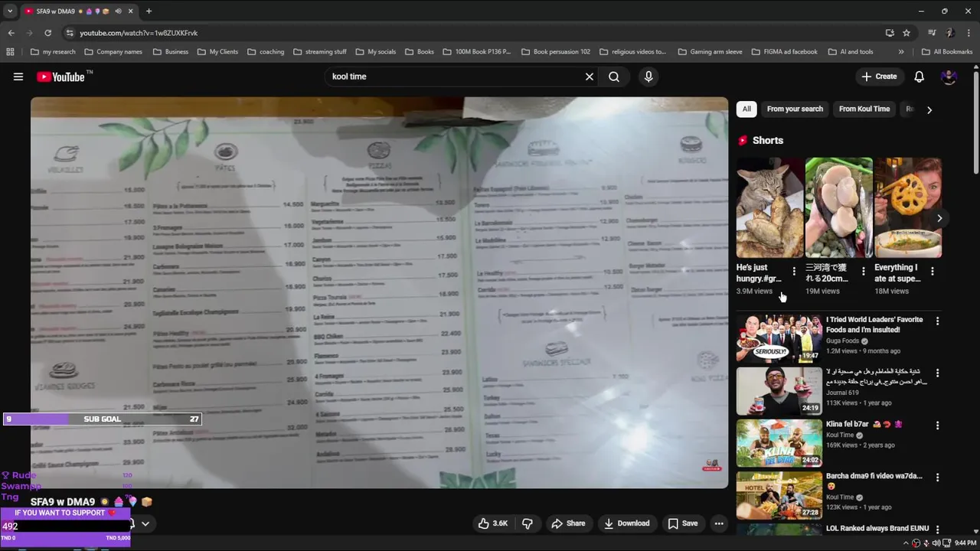Image resolution: width=980 pixels, height=551 pixels.
Task: Open the 'My Clients' bookmark folder
Action: pos(218,51)
